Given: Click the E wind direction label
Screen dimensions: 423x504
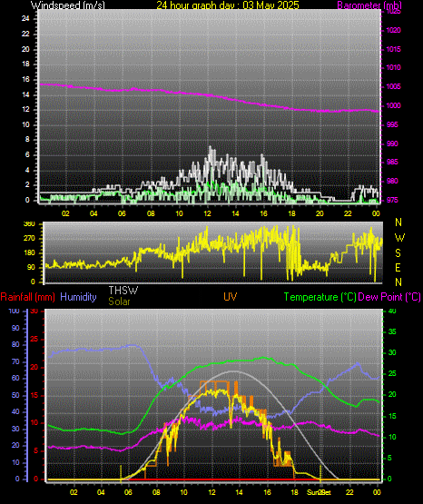Looking at the screenshot, I should pos(398,267).
